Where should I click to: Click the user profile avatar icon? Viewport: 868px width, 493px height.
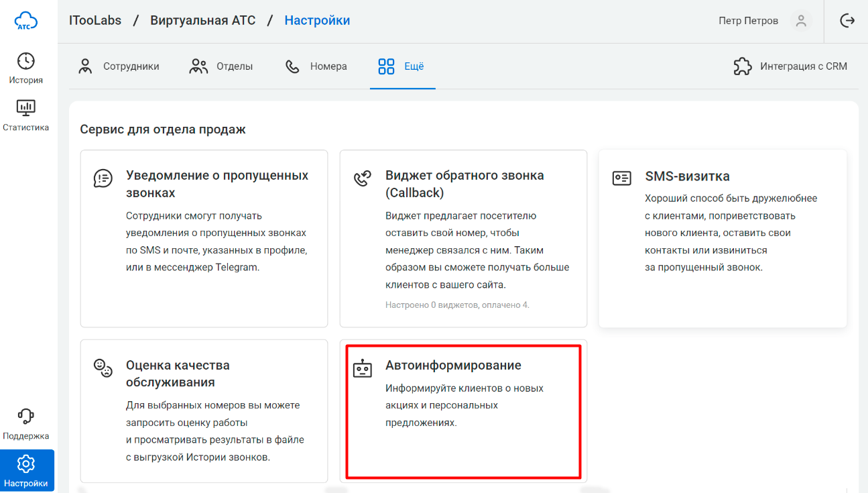click(800, 21)
